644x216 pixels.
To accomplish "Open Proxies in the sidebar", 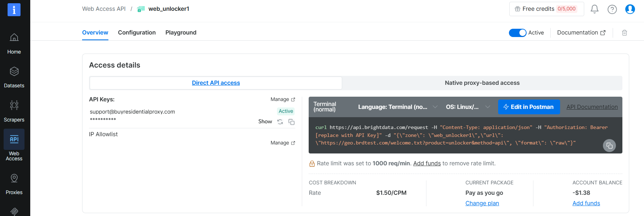I will point(14,184).
